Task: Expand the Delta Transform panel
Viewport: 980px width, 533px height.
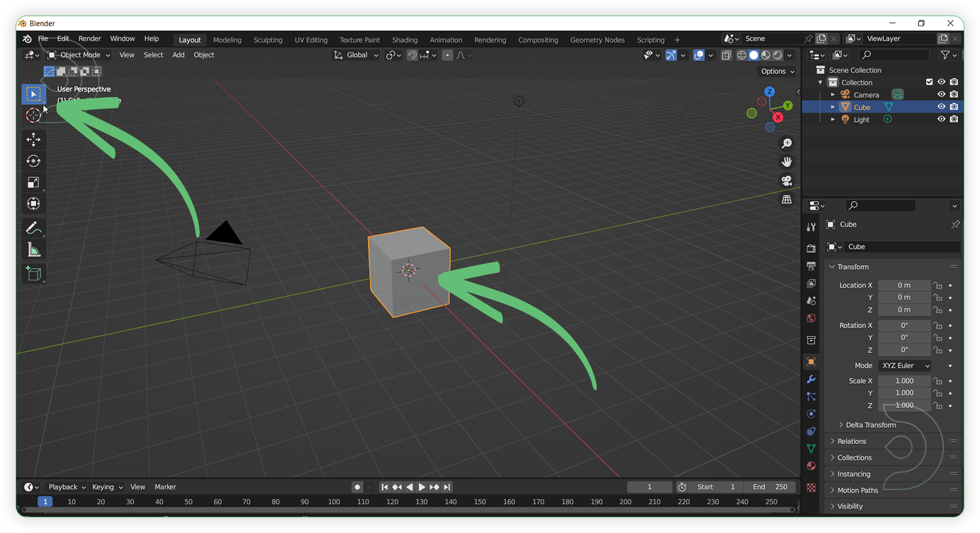Action: [x=870, y=425]
